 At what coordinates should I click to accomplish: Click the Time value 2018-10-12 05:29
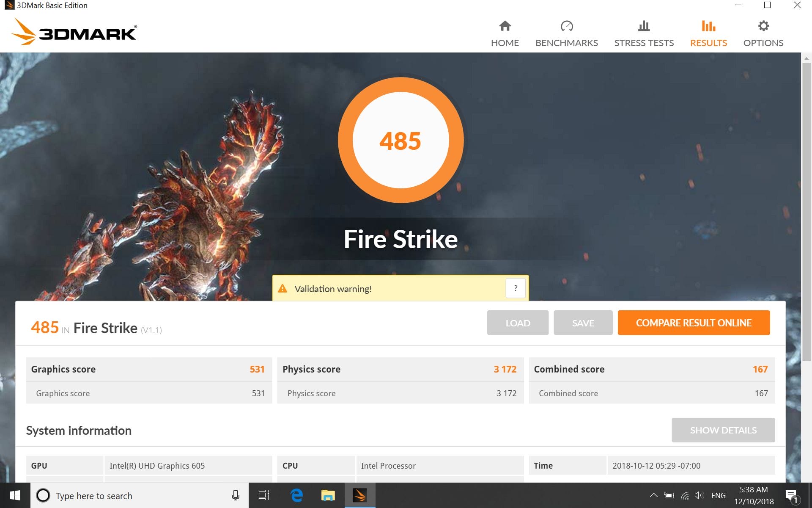tap(656, 466)
